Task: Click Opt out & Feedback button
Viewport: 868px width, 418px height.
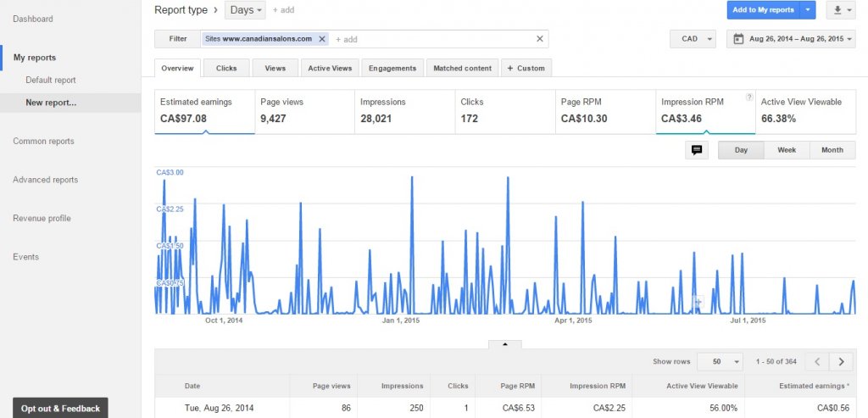Action: pyautogui.click(x=60, y=408)
